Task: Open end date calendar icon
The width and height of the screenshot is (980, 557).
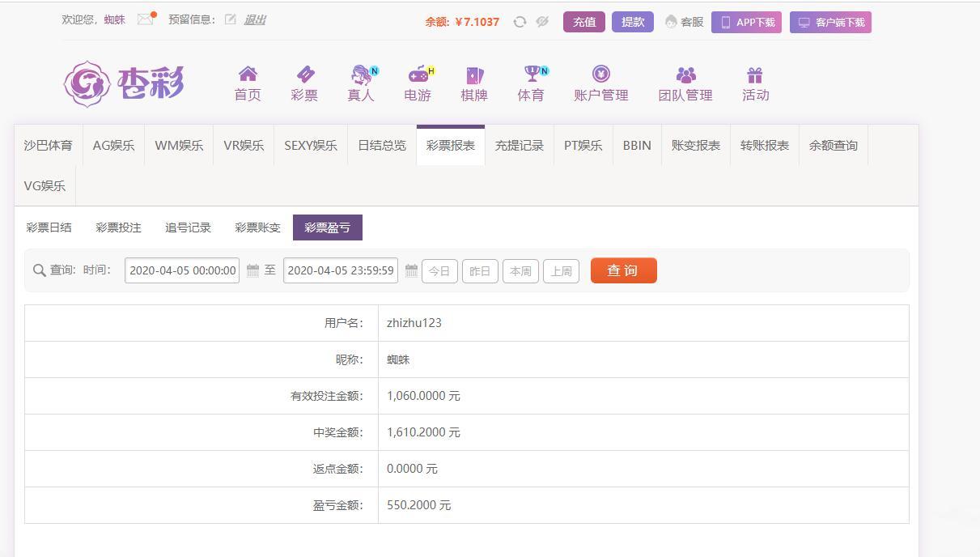Action: [x=411, y=270]
